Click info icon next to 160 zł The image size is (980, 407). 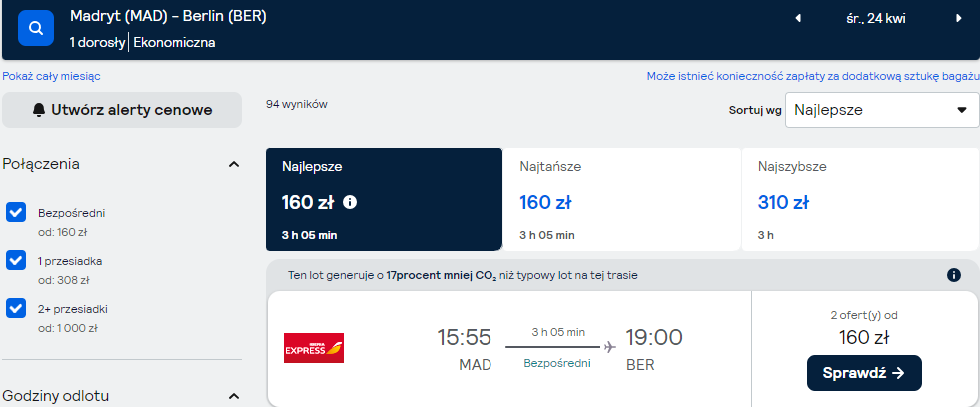[350, 202]
